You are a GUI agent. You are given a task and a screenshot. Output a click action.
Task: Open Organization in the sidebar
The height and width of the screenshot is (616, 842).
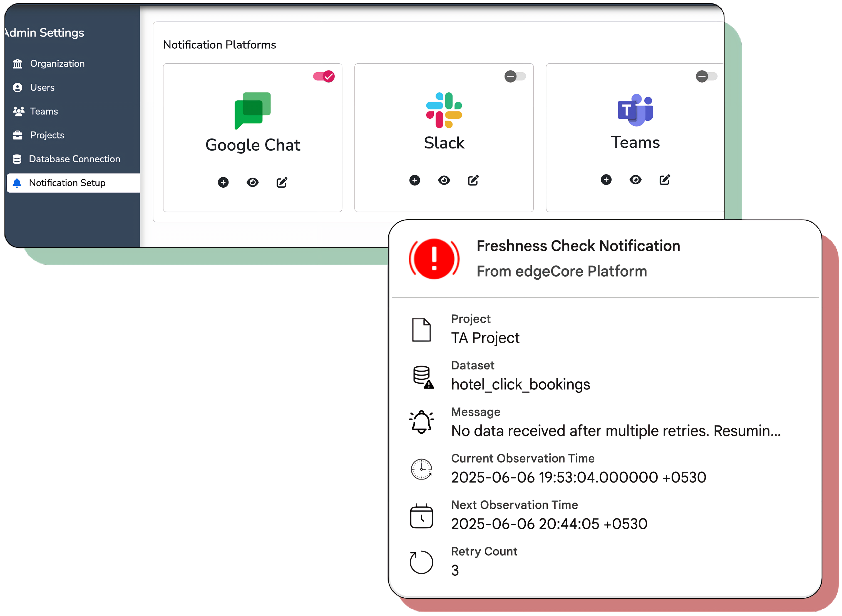[x=57, y=64]
